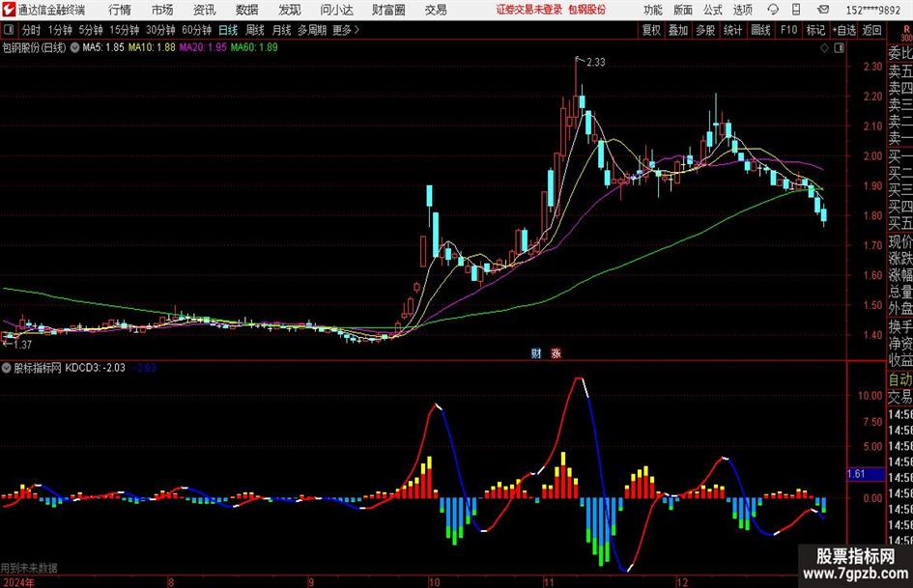
Task: Open the mobile phone icon
Action: point(796,10)
